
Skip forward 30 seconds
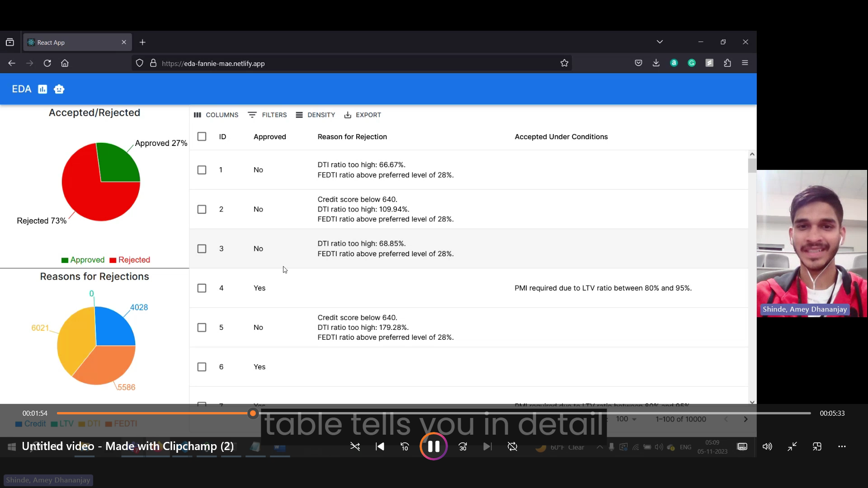tap(462, 446)
